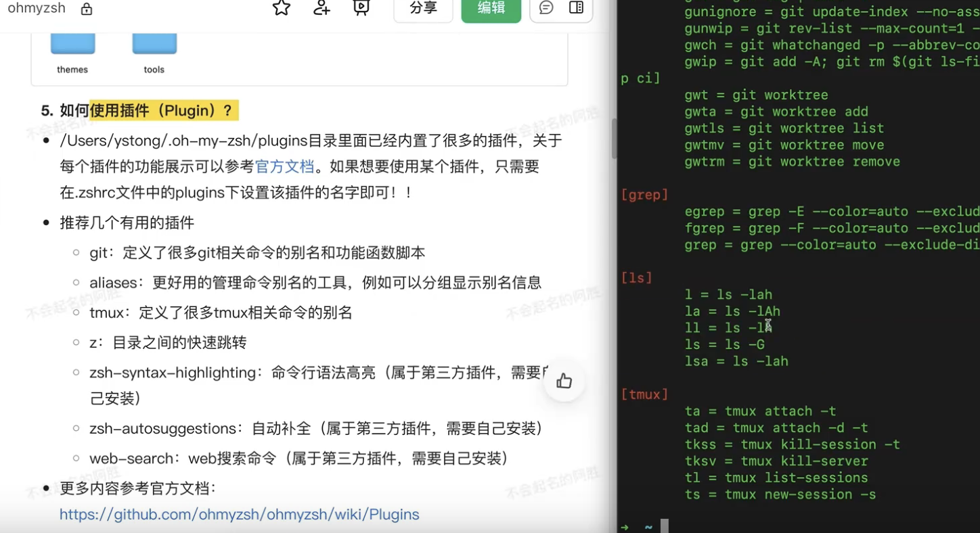
Task: Click the z 目录之间的快速跳转 line
Action: (x=168, y=342)
